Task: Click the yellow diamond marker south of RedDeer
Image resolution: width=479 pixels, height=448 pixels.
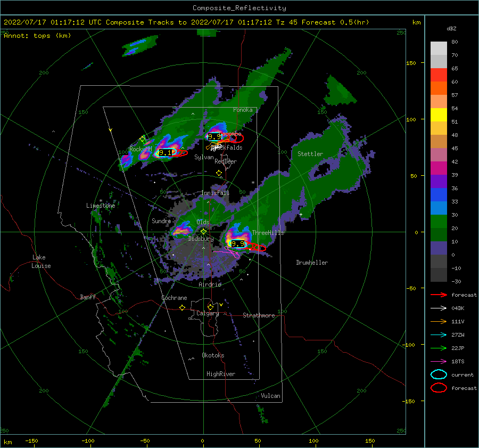Action: coord(219,173)
